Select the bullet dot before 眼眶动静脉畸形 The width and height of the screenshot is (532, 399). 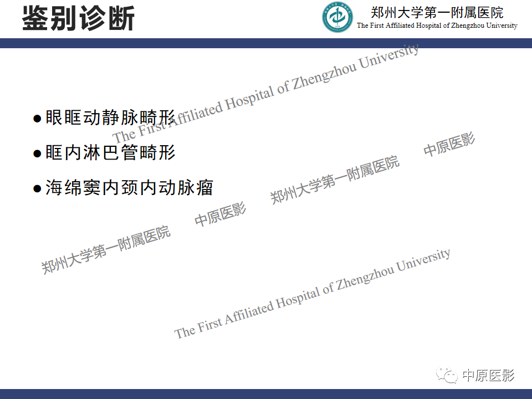click(x=37, y=119)
